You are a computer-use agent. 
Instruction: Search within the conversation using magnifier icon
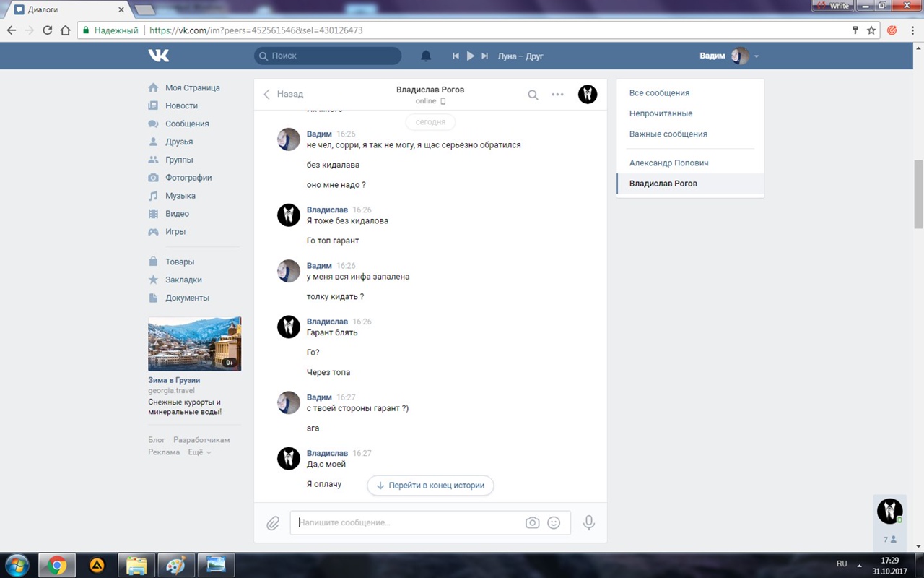pos(533,95)
